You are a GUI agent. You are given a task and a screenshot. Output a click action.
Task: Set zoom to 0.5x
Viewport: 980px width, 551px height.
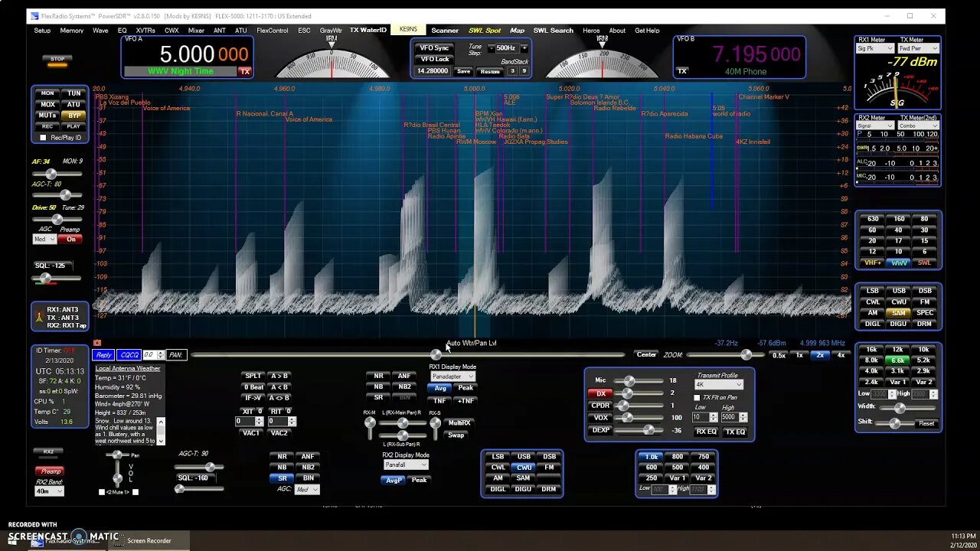[x=779, y=355]
